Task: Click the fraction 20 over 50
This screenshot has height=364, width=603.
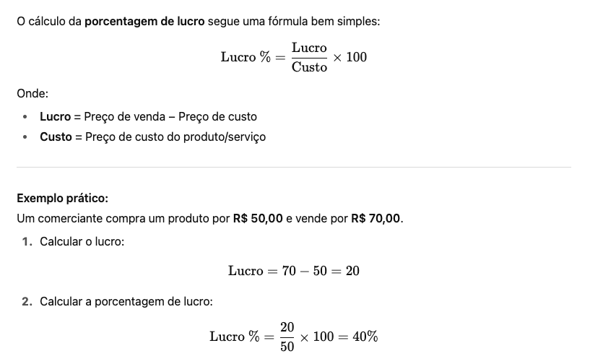Action: pos(287,337)
